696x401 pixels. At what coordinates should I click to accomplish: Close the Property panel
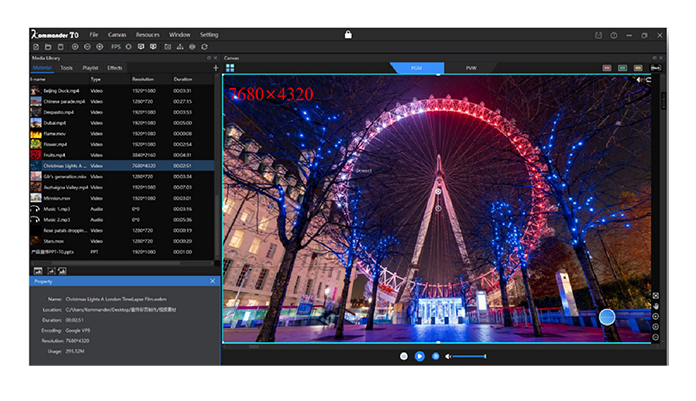click(x=212, y=282)
